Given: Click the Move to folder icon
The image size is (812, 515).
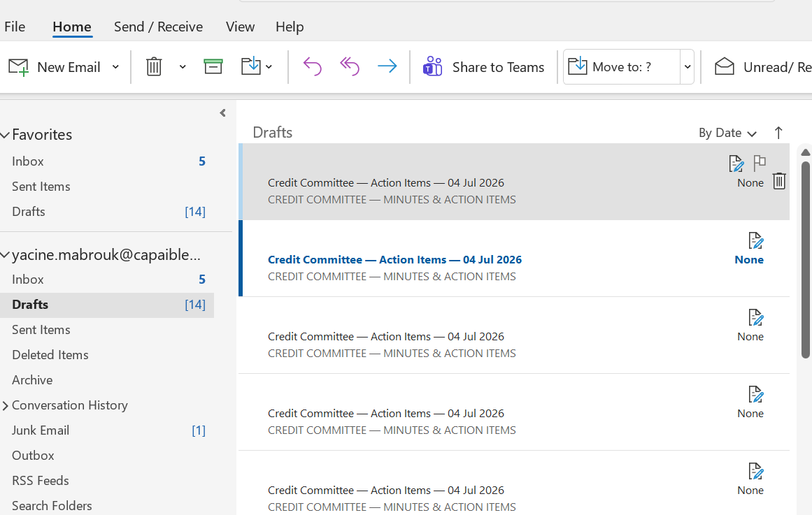Looking at the screenshot, I should 251,66.
